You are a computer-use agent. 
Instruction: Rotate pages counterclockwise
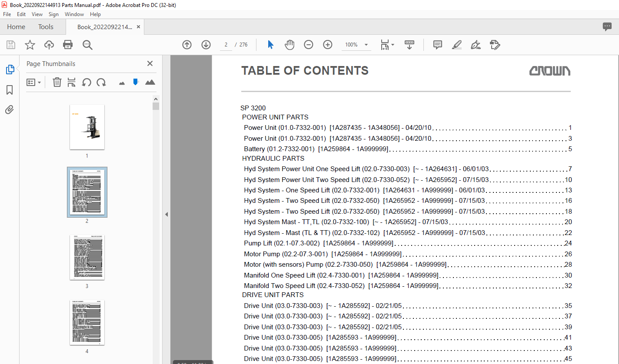87,82
